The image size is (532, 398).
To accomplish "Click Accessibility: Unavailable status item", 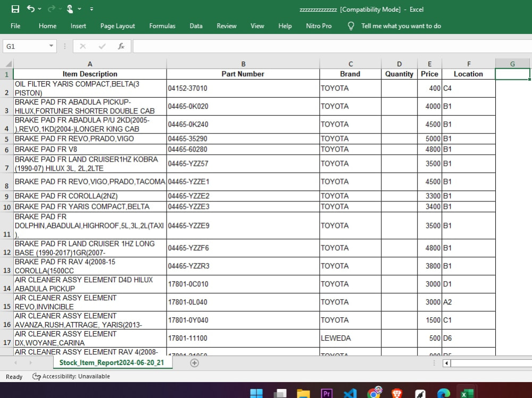I will 71,376.
